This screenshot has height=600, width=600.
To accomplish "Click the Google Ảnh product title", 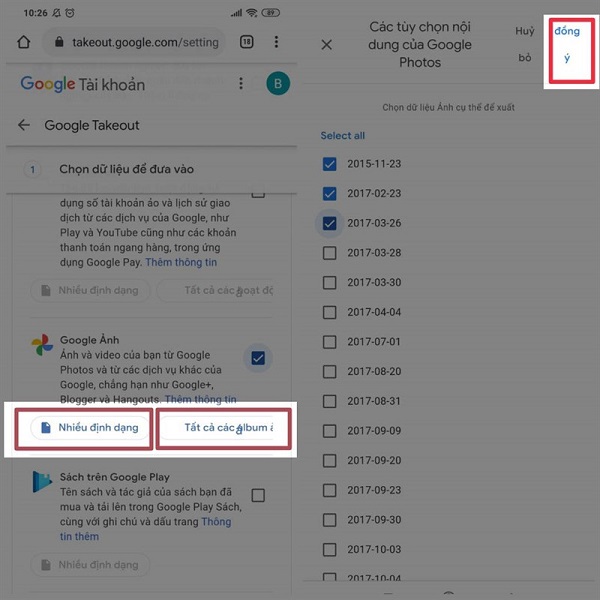I will (89, 340).
